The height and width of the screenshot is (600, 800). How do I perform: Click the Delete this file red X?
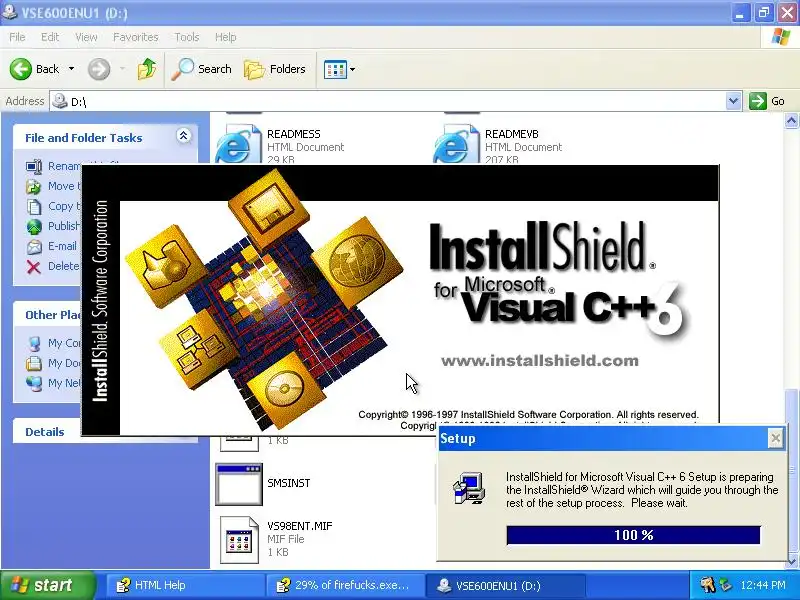(x=34, y=266)
